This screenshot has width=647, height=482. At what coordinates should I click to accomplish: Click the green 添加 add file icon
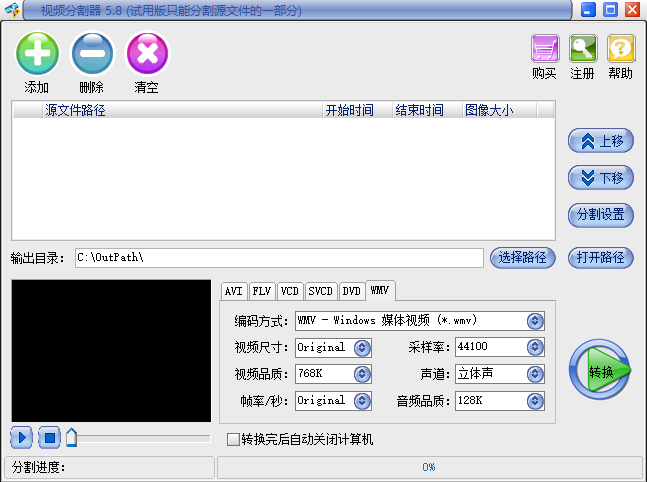[x=37, y=54]
